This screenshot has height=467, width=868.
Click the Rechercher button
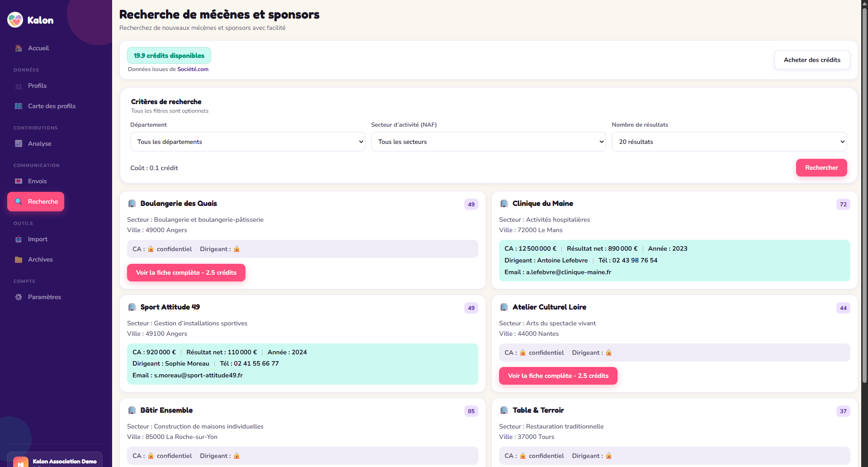click(821, 167)
